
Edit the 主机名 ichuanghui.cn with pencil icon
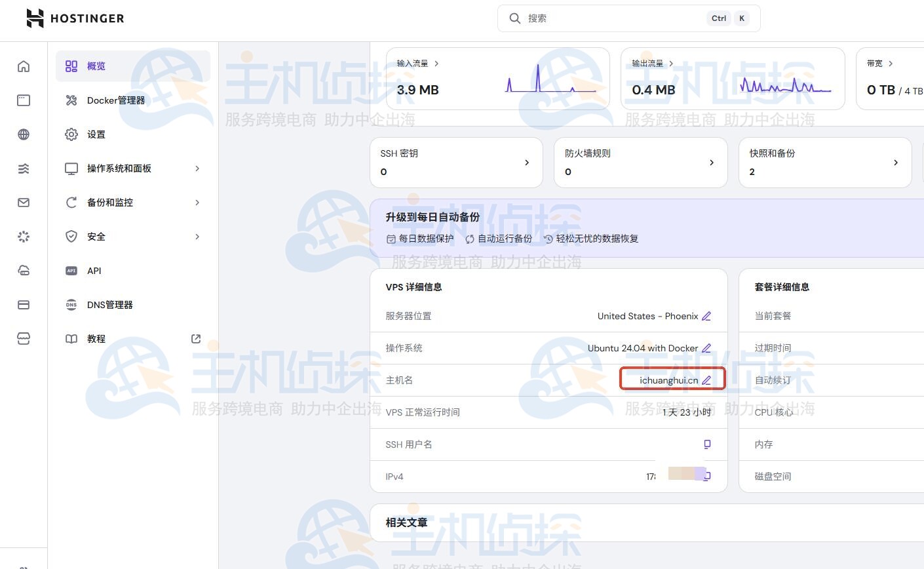(706, 380)
